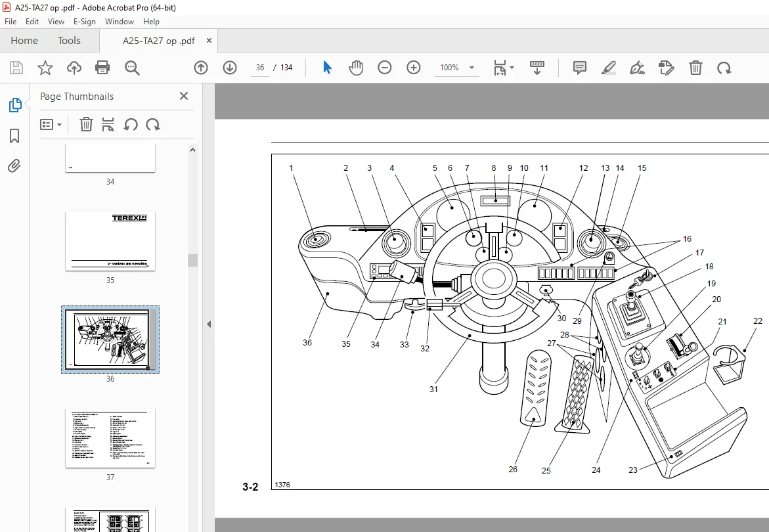Viewport: 769px width, 532px height.
Task: Switch to the Home tab
Action: (24, 41)
